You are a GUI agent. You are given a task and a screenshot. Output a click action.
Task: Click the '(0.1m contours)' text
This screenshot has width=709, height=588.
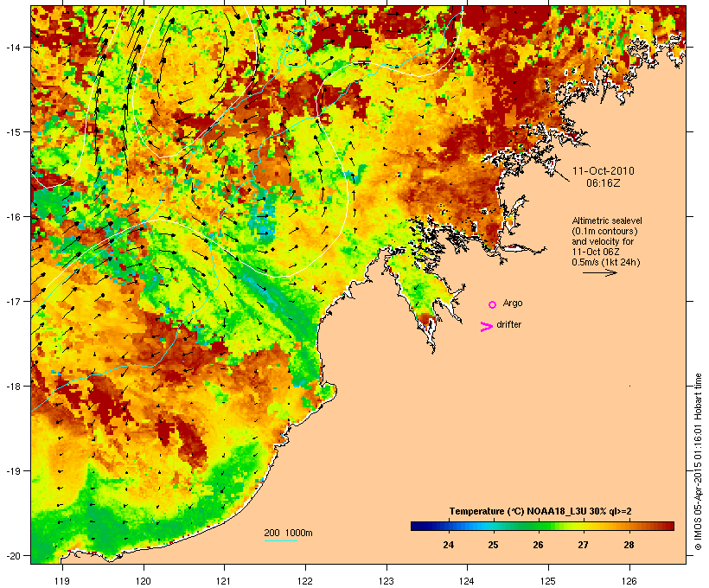tap(604, 231)
